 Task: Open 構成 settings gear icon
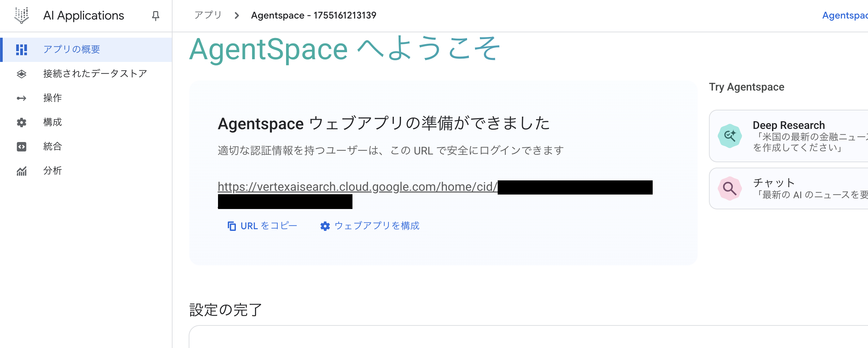[x=21, y=122]
